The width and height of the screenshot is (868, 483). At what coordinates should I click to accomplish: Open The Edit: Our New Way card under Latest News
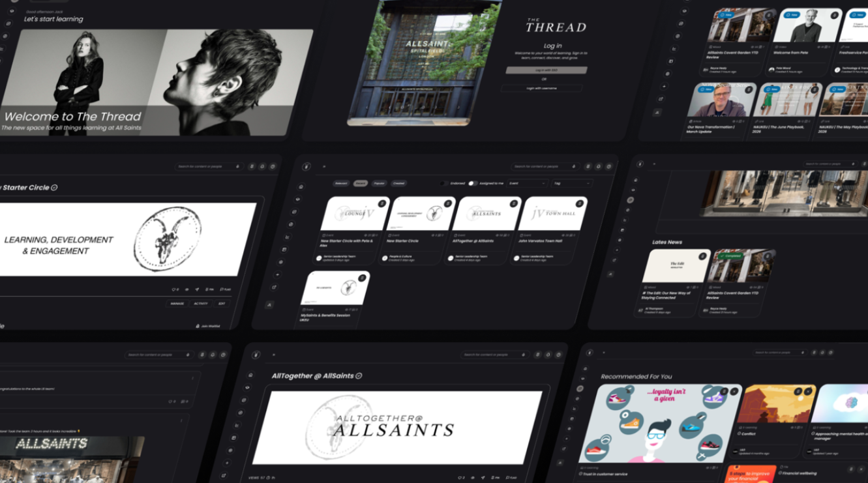pos(672,284)
